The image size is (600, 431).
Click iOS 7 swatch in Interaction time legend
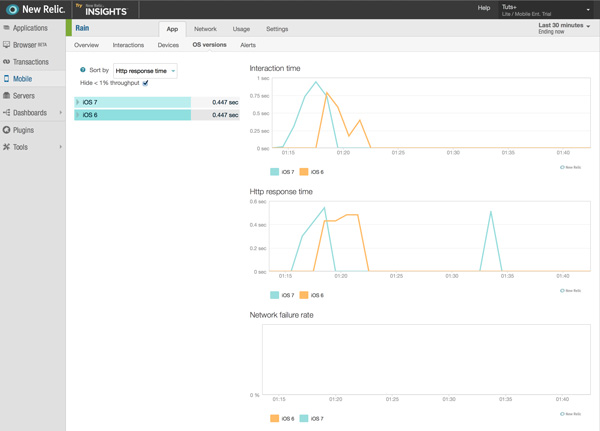pyautogui.click(x=274, y=171)
